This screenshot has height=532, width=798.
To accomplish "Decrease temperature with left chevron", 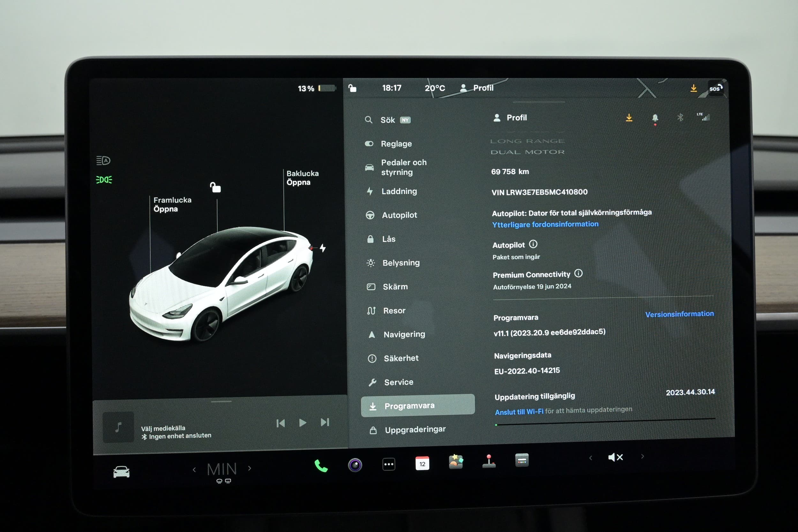I will tap(194, 470).
